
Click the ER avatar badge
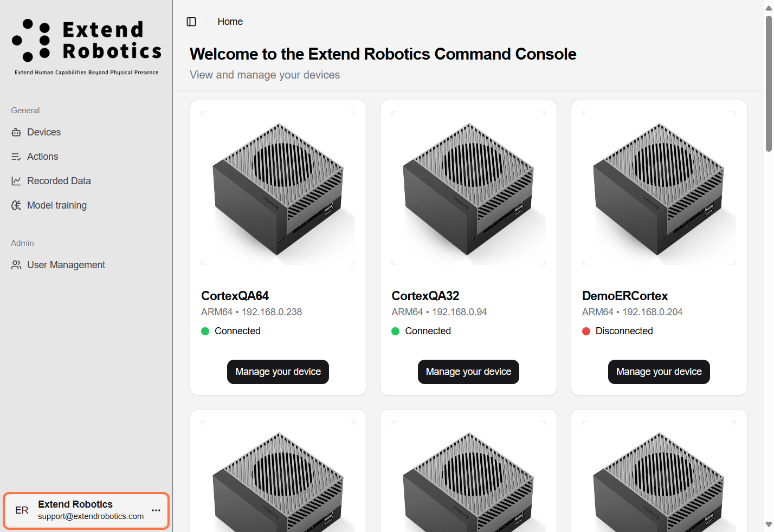click(22, 510)
